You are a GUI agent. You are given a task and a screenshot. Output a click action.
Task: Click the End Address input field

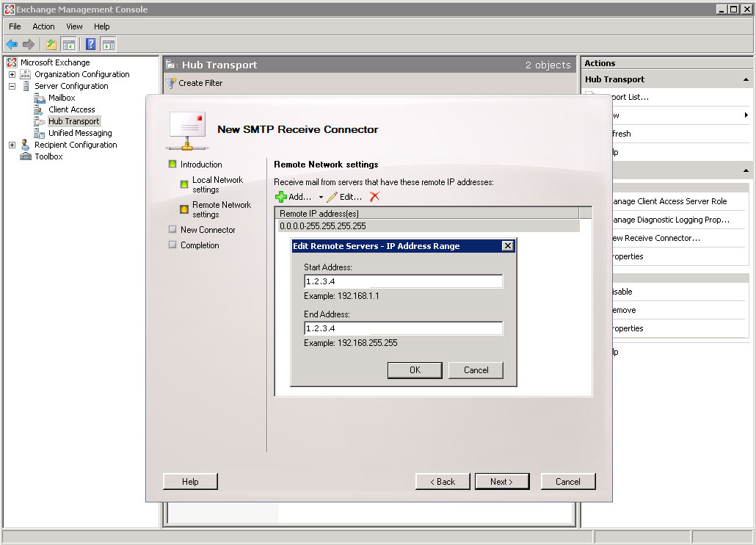(x=403, y=328)
